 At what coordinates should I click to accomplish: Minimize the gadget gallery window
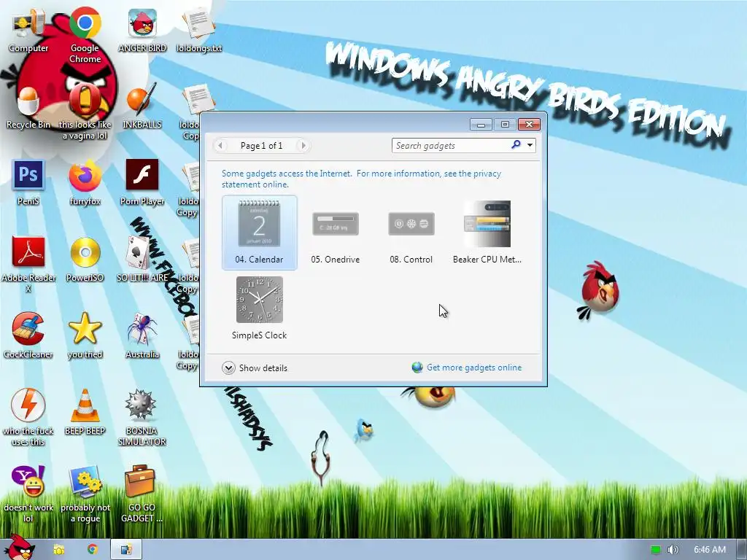(x=481, y=124)
